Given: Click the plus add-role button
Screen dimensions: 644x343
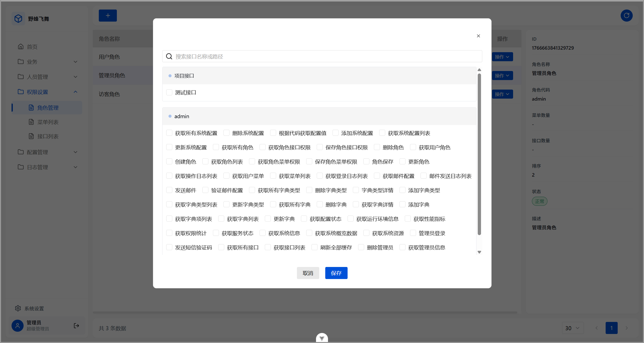Looking at the screenshot, I should point(108,16).
